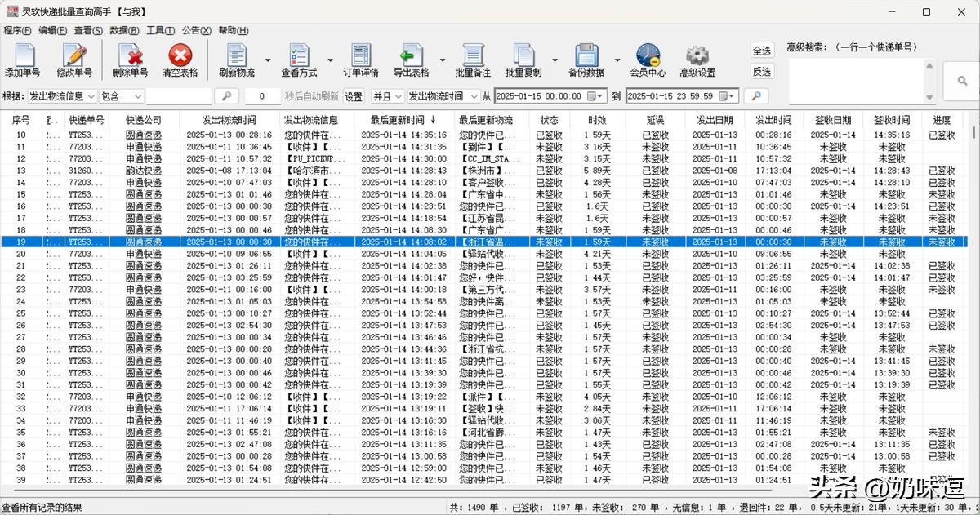Click the 删除单号 delete icon
This screenshot has height=515, width=980.
point(130,57)
